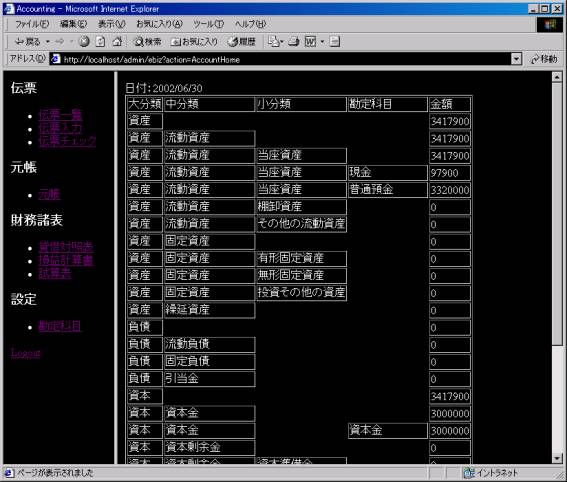The width and height of the screenshot is (567, 482).
Task: Click the Back (戻る) toolbar button
Action: (x=27, y=42)
